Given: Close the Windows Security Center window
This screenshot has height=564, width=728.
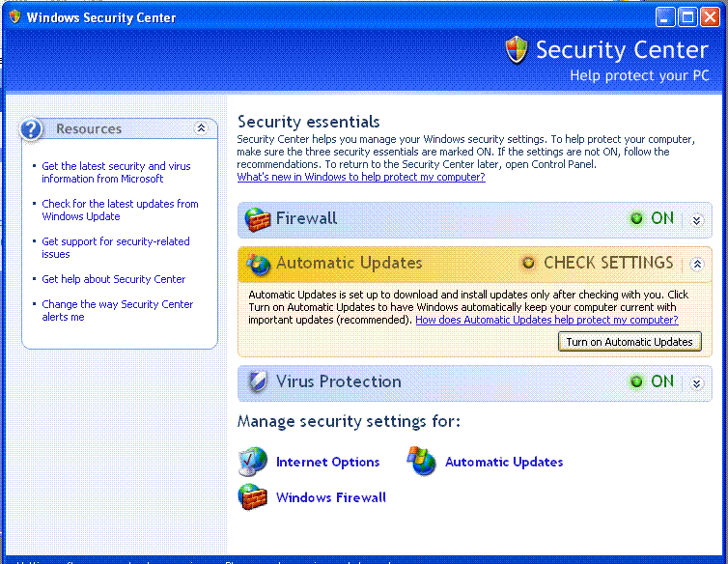Looking at the screenshot, I should point(710,17).
